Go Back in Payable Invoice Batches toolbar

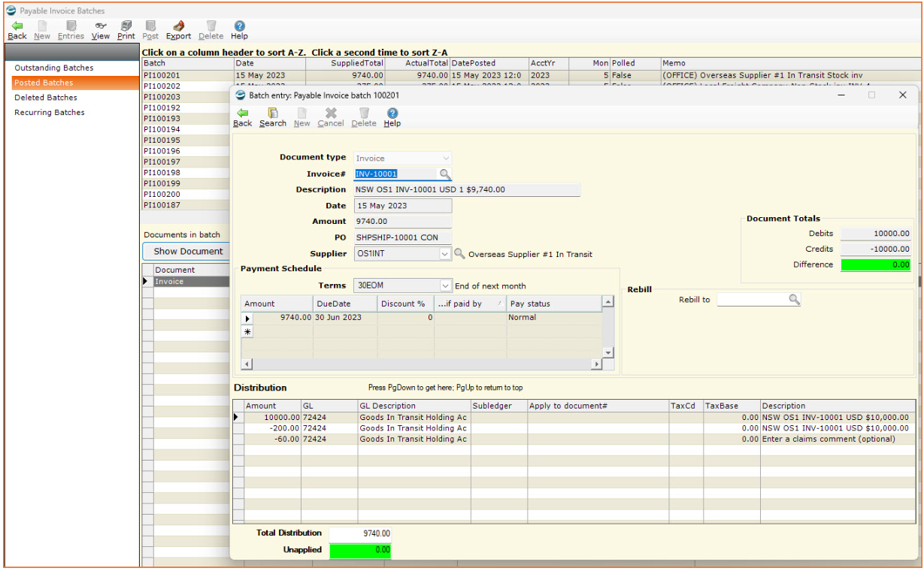(x=17, y=30)
